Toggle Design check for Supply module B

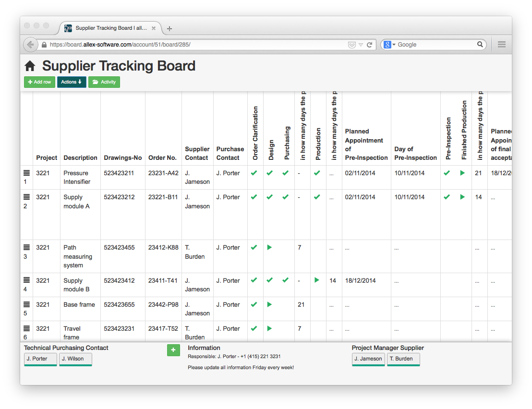click(270, 280)
